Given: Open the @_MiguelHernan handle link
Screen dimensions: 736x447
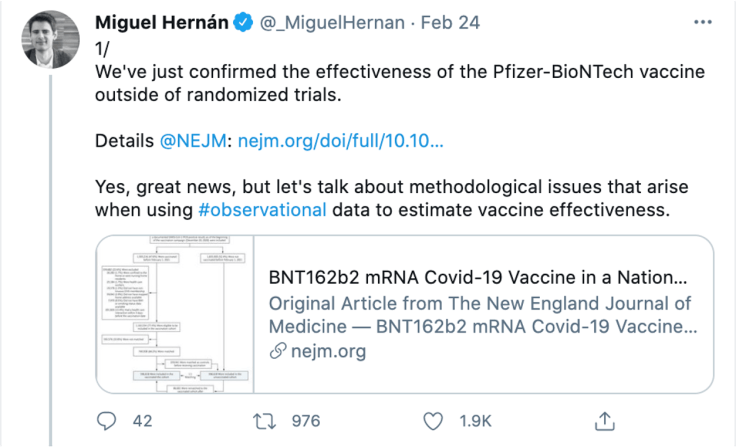Looking at the screenshot, I should tap(331, 22).
